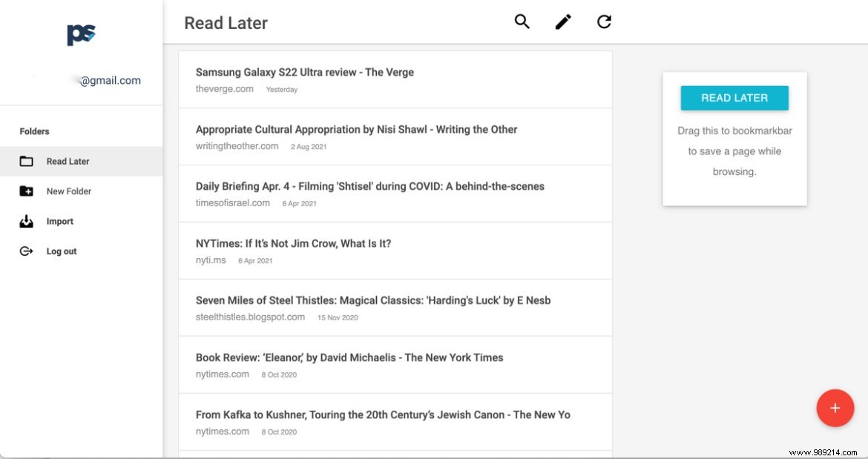868x459 pixels.
Task: Open the NYTimes Jim Crow article
Action: click(x=294, y=243)
